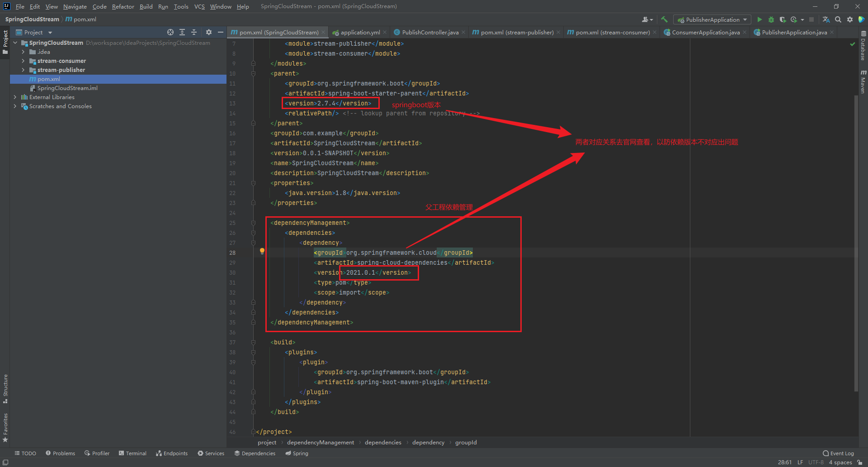
Task: Open the Endpoints tool window
Action: coord(172,453)
